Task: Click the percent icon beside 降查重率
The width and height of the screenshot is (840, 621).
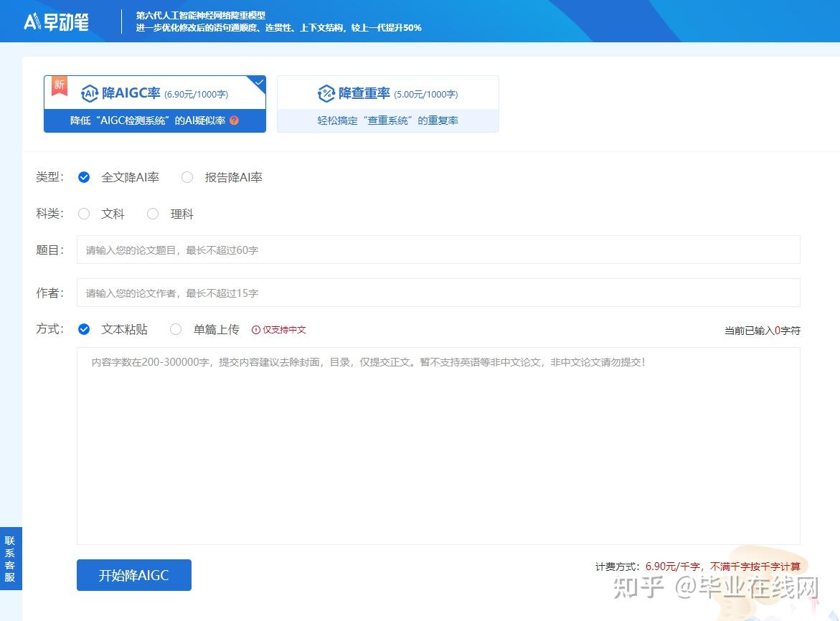Action: click(x=326, y=93)
